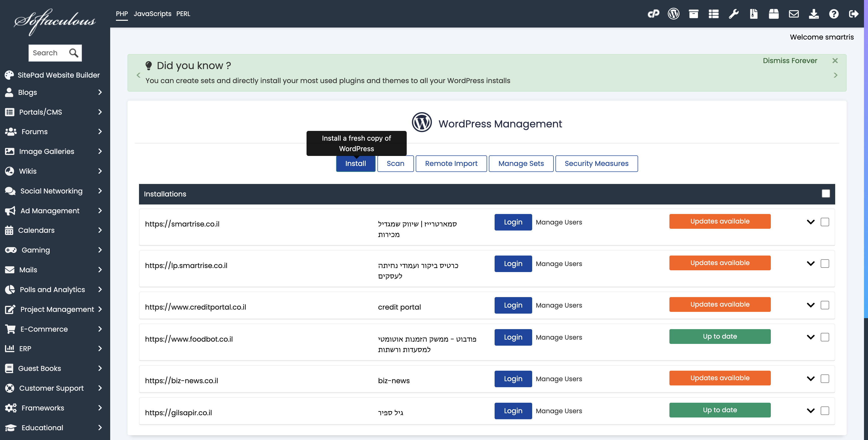Viewport: 868px width, 440px height.
Task: Click Dismiss Forever link in tip banner
Action: click(790, 61)
